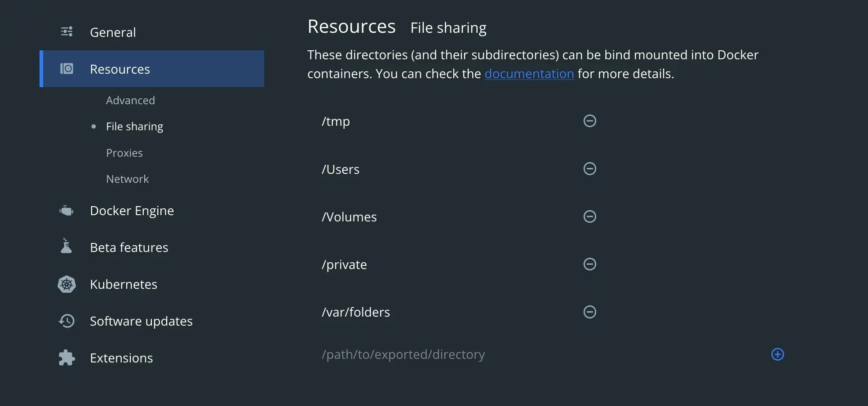Click the add directory plus icon
This screenshot has width=868, height=406.
(777, 354)
